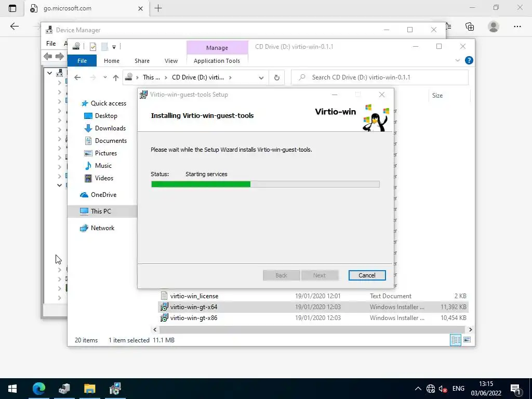Viewport: 532px width, 399px height.
Task: Open Edge Settings and more menu
Action: pos(517,26)
